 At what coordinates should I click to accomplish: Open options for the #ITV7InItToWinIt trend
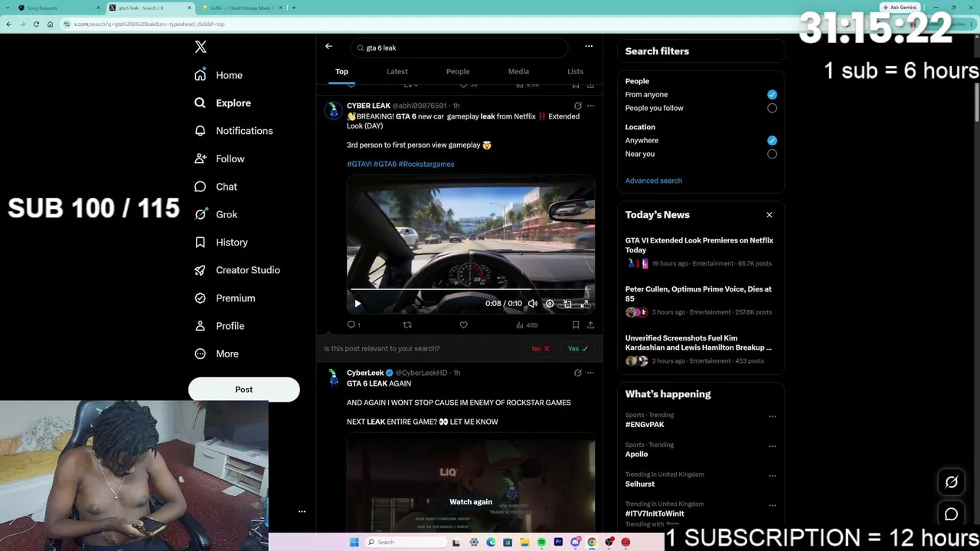pyautogui.click(x=772, y=506)
